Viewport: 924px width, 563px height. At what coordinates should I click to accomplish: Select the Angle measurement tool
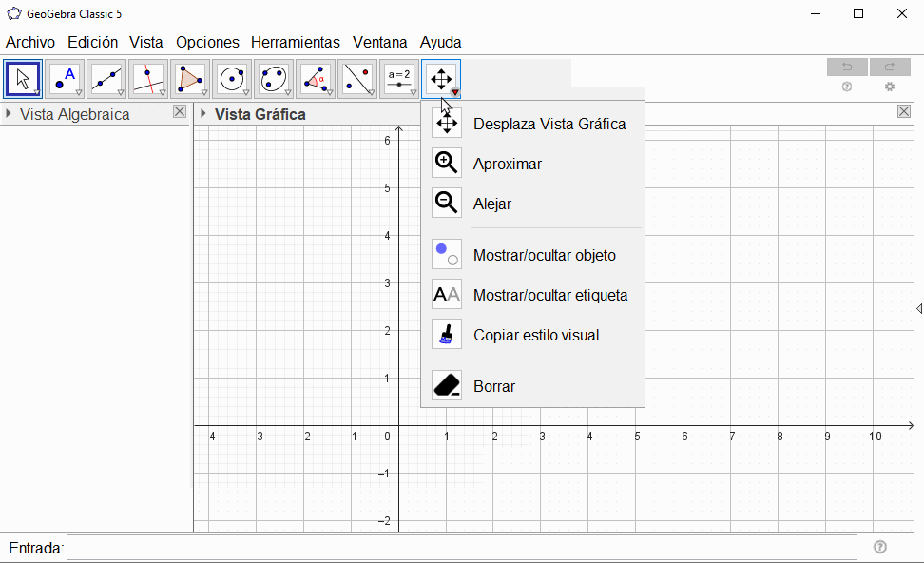[316, 79]
